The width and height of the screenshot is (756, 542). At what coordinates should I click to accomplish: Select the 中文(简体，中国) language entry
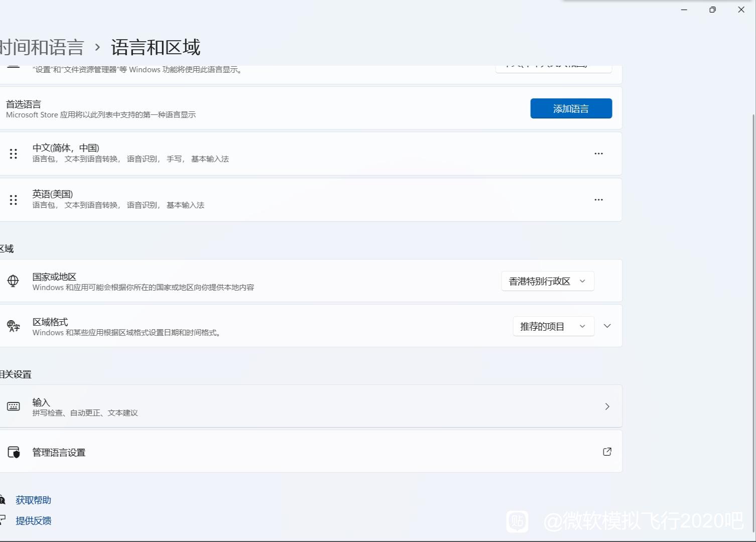pos(311,154)
